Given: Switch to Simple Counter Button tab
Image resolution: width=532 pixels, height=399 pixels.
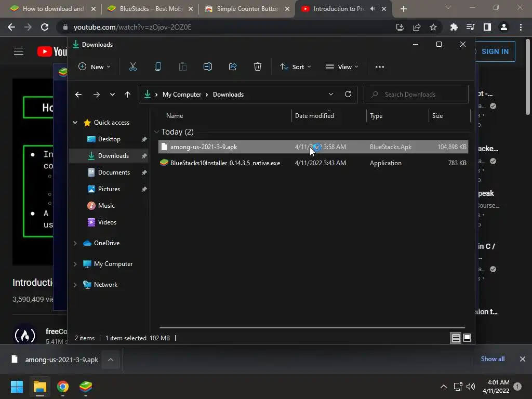Looking at the screenshot, I should click(x=248, y=9).
